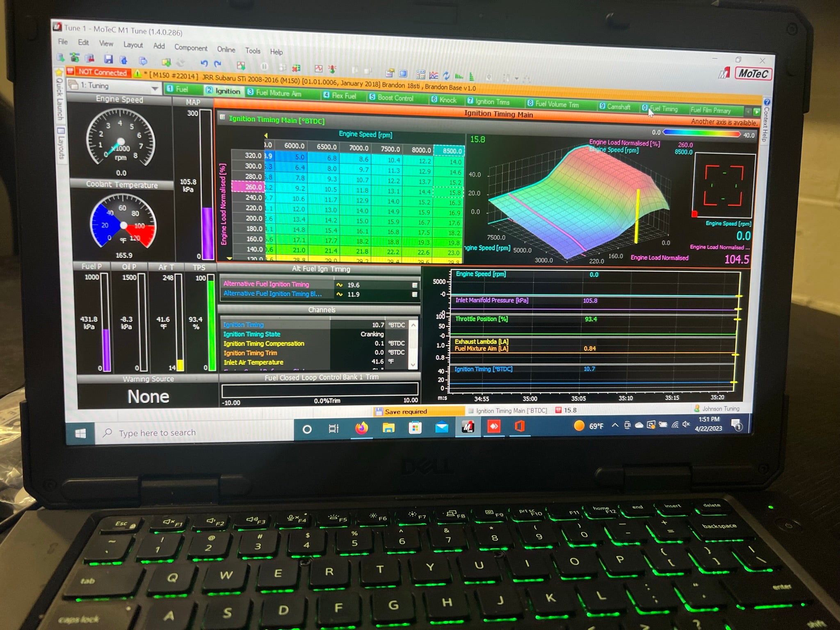Toggle Alternative Fuel Ignition Timing Blend table icon
840x630 pixels.
[x=415, y=294]
